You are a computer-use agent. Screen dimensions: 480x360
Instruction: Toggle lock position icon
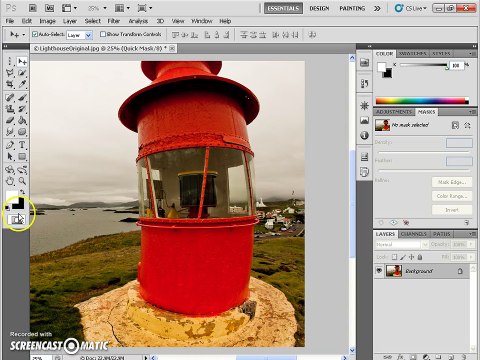pos(411,257)
